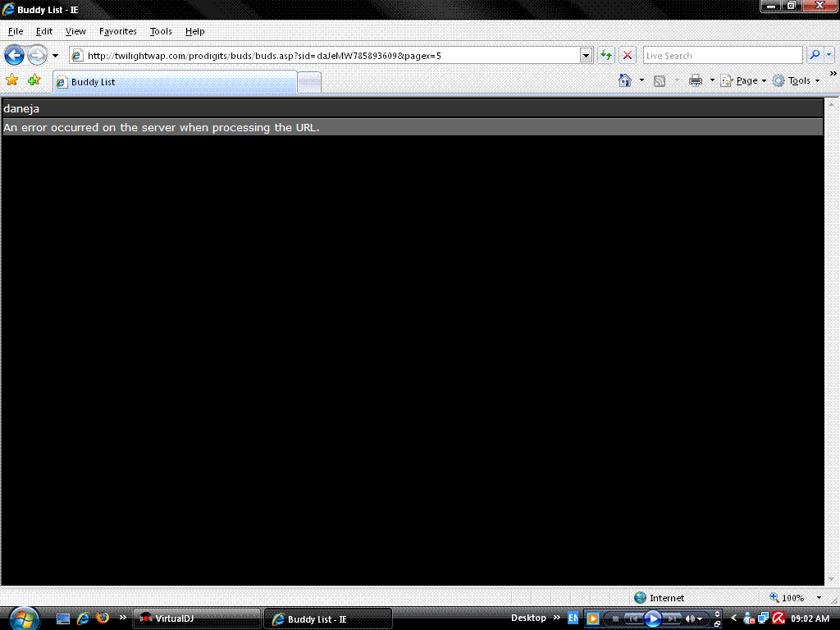Click the 100% zoom level button
Viewport: 840px width, 630px height.
point(787,598)
